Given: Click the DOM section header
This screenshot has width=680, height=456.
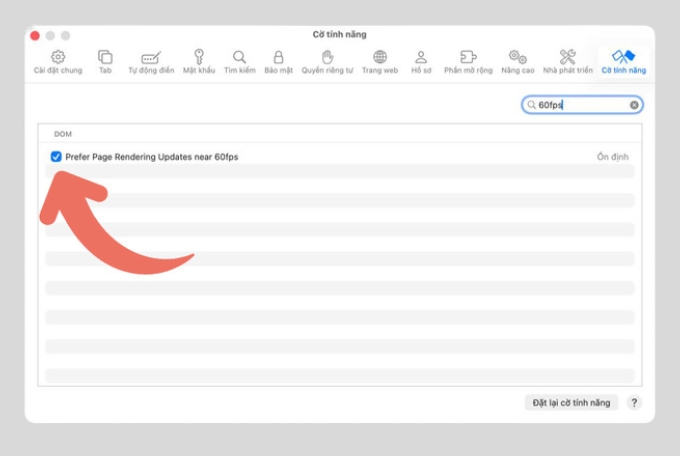Looking at the screenshot, I should tap(63, 134).
